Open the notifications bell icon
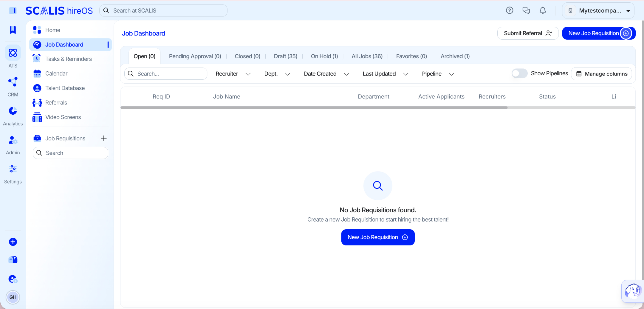The width and height of the screenshot is (644, 309). click(543, 10)
